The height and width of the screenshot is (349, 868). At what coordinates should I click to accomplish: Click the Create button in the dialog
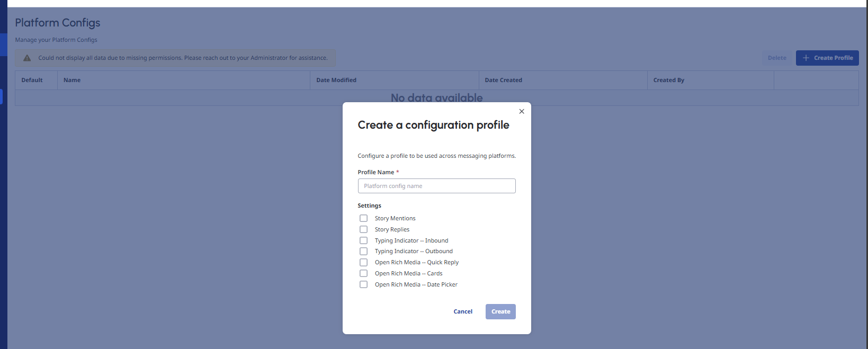point(500,311)
